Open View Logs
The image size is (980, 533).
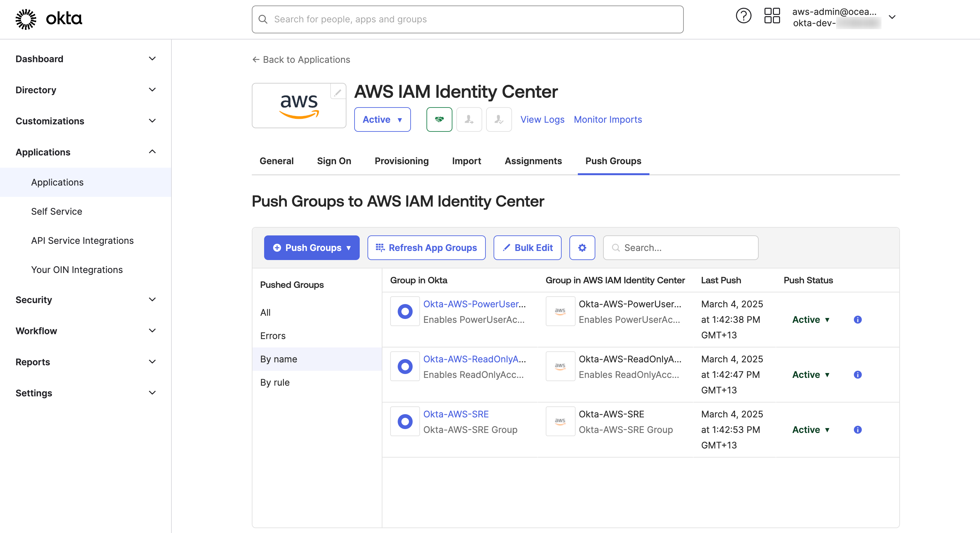tap(542, 119)
